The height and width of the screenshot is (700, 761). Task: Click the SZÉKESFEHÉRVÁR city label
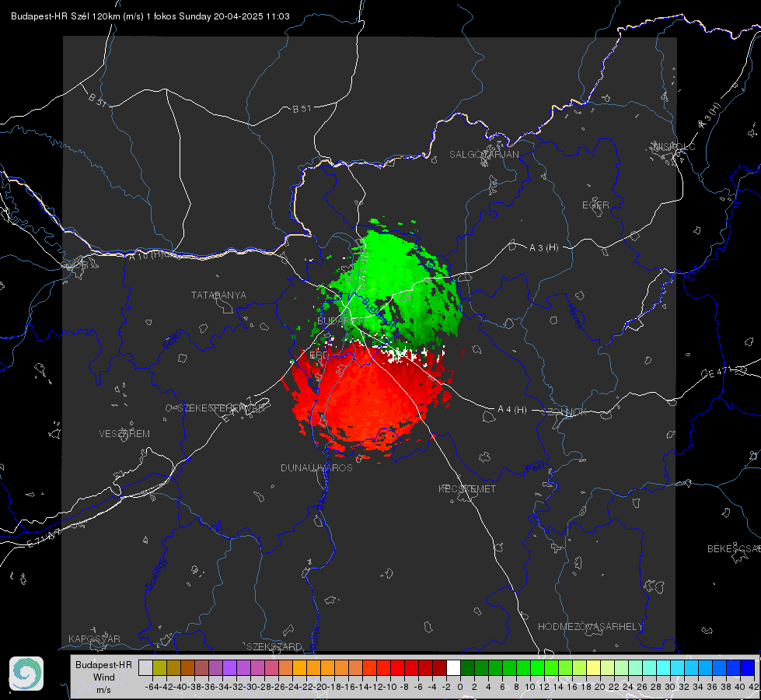(223, 408)
